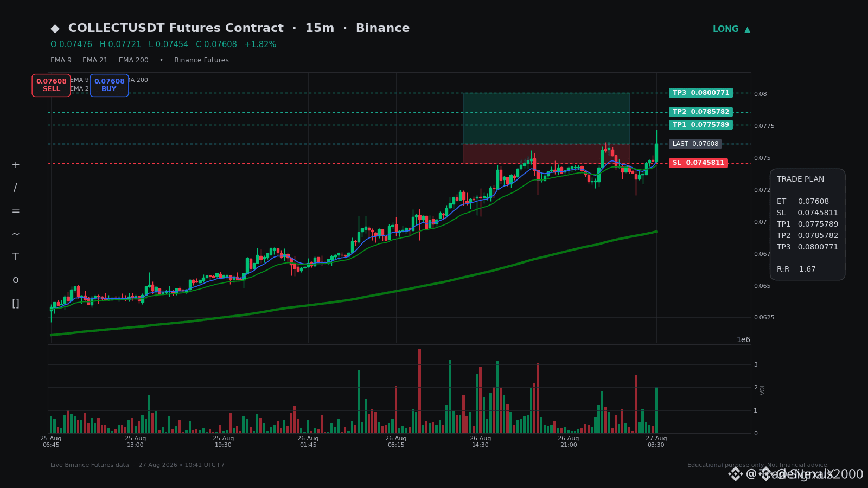The image size is (868, 488).
Task: Click the EMA 21 label under the prices
Action: pyautogui.click(x=95, y=60)
